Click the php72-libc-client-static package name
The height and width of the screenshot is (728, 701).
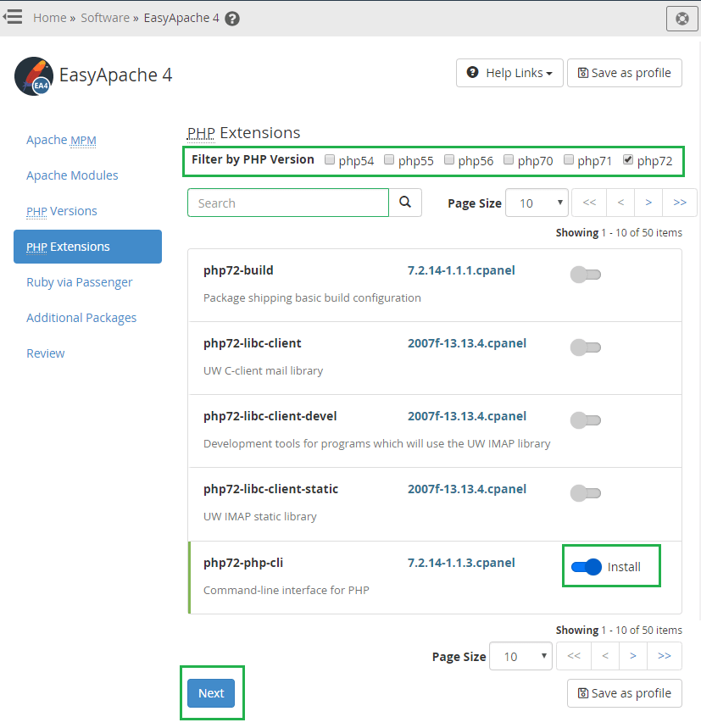270,489
